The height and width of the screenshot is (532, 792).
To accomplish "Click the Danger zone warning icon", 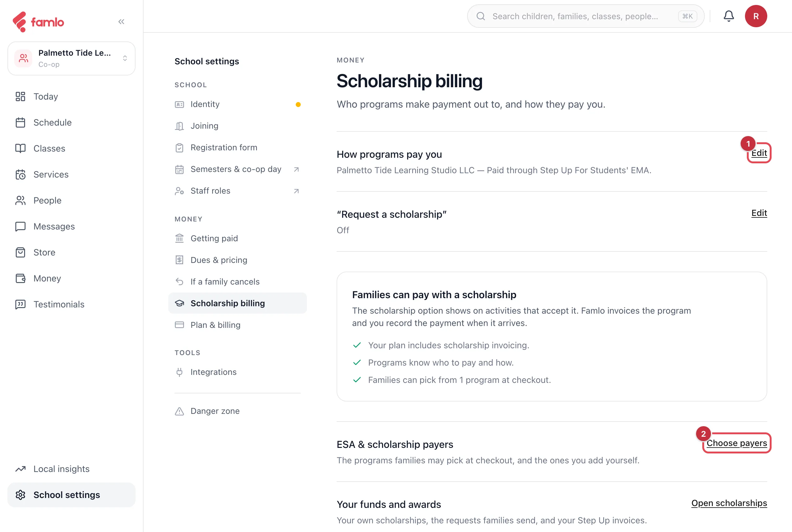I will click(x=179, y=411).
